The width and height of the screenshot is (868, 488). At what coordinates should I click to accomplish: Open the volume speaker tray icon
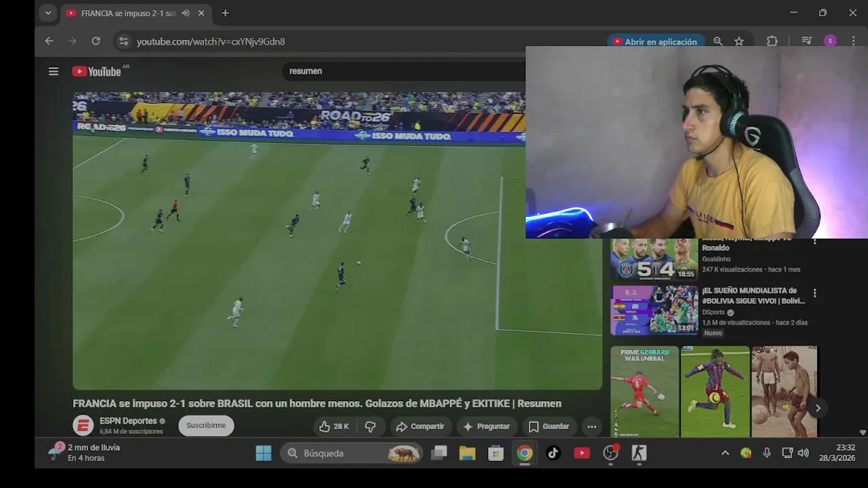(x=804, y=453)
